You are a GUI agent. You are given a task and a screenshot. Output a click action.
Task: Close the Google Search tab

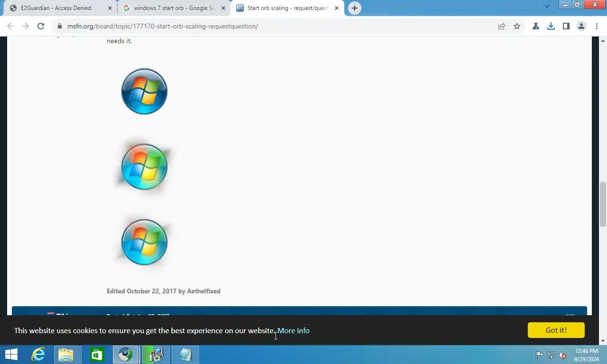click(x=223, y=8)
